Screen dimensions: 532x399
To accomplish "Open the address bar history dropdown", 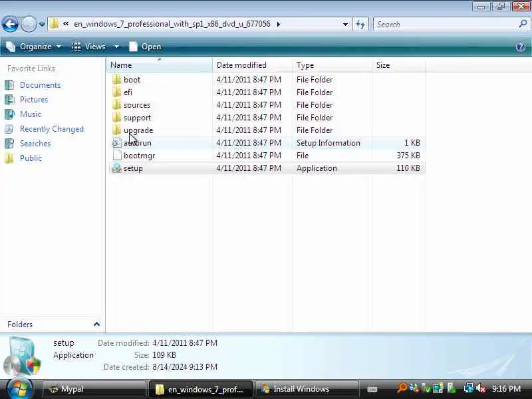I will [345, 25].
